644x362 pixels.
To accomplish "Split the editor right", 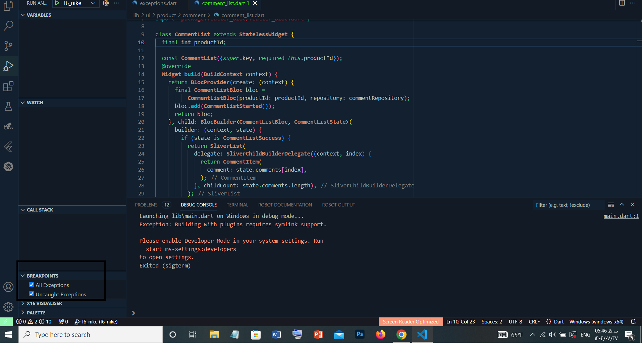I will [622, 3].
